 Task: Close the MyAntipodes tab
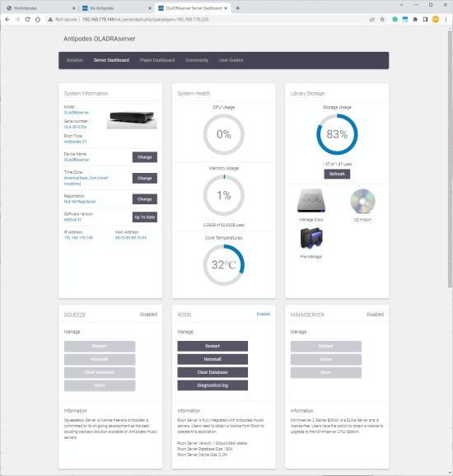click(74, 8)
